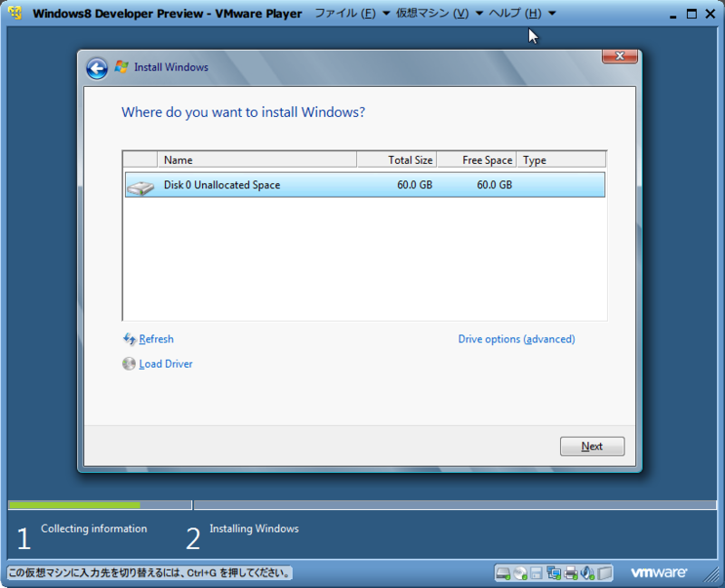The height and width of the screenshot is (588, 725).
Task: Click the VMware sound card status icon
Action: [x=587, y=574]
